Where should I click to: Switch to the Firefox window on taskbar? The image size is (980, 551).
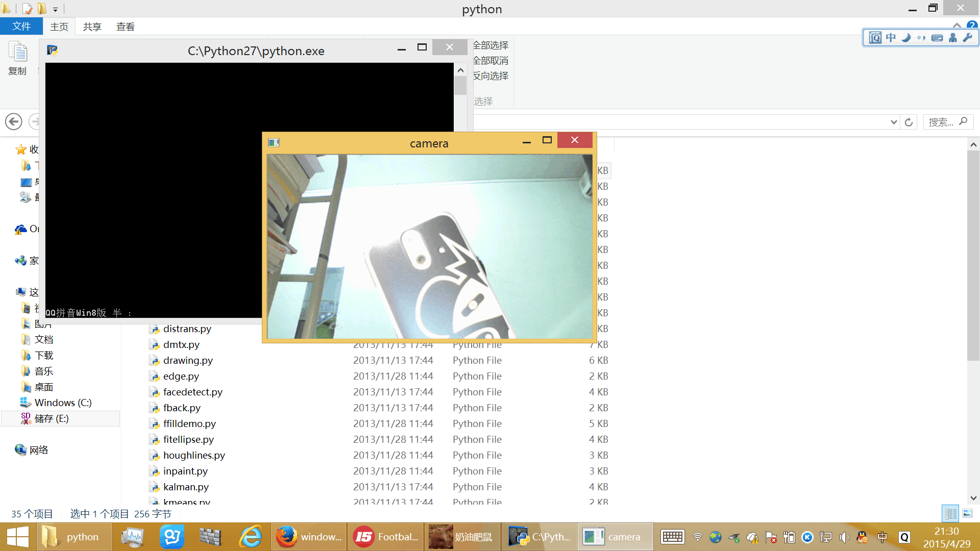[308, 537]
